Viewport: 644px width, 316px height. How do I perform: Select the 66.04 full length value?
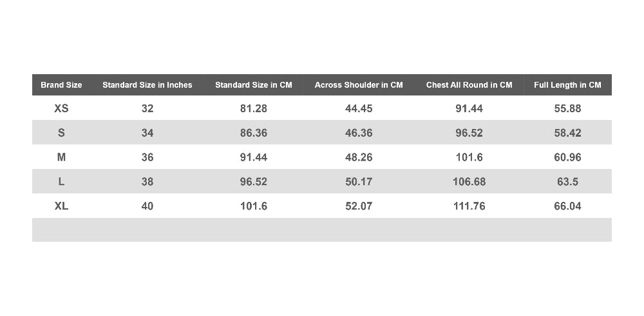tap(567, 206)
